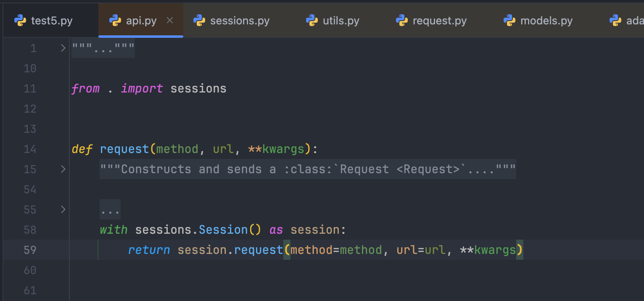Expand the folded docstring at line 15

[63, 169]
